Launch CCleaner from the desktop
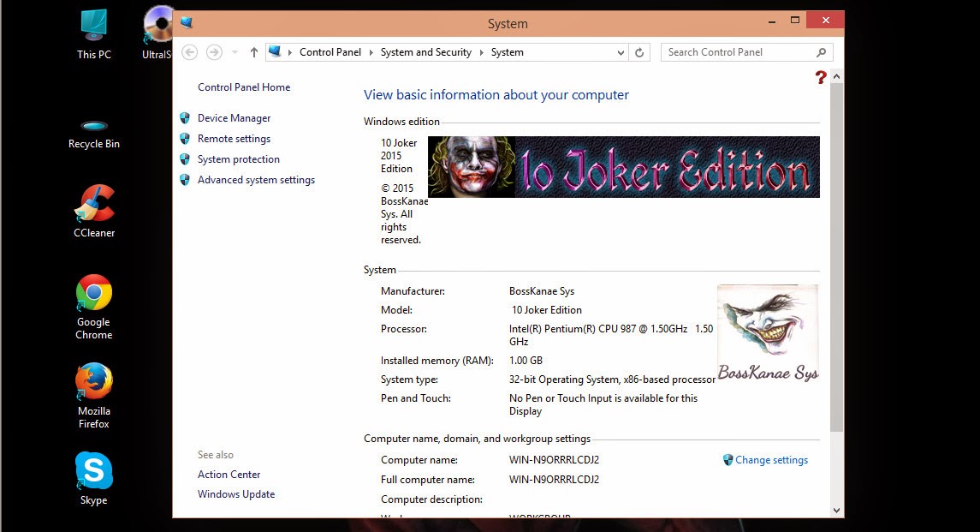 (x=94, y=212)
